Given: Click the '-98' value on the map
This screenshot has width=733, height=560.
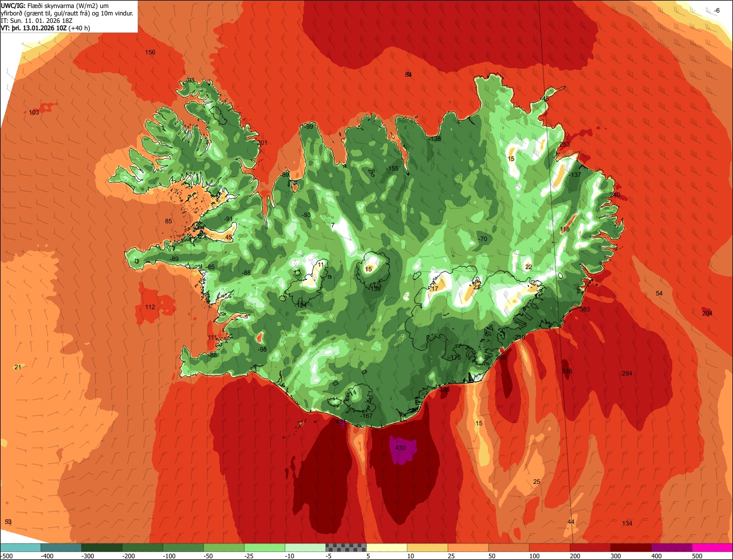Looking at the screenshot, I should point(262,350).
